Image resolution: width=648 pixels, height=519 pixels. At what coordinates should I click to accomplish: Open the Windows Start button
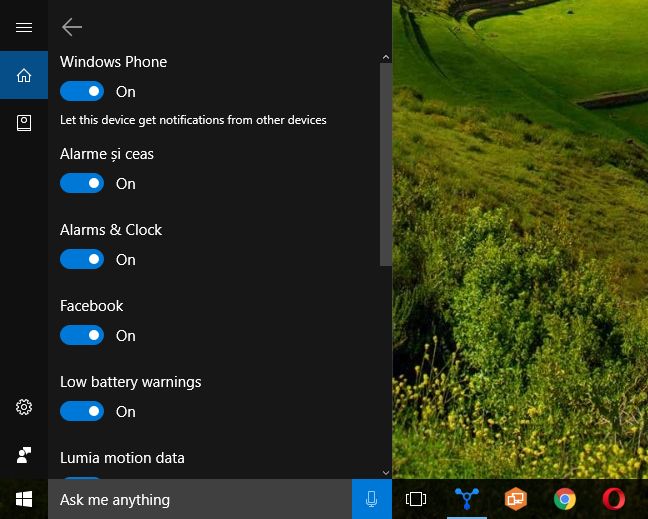coord(24,499)
